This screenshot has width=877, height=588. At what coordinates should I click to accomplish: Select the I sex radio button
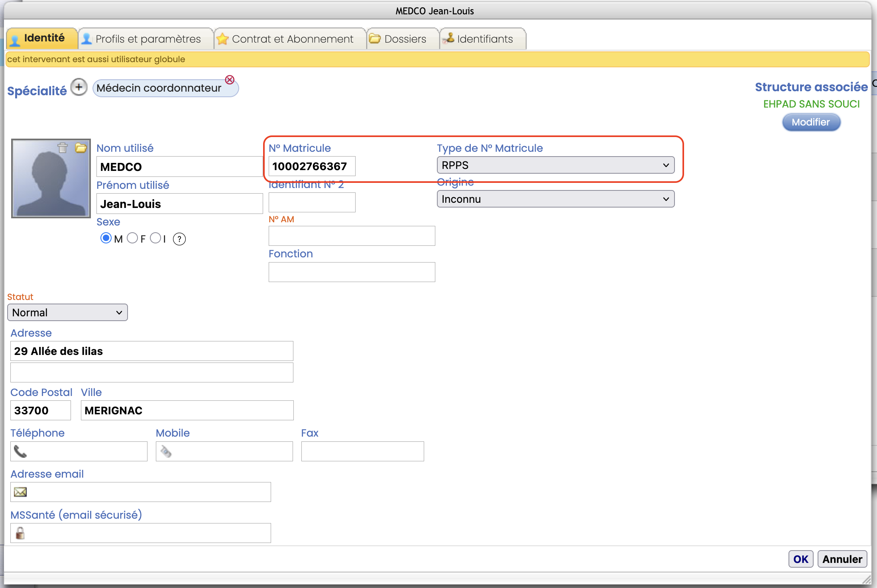155,238
